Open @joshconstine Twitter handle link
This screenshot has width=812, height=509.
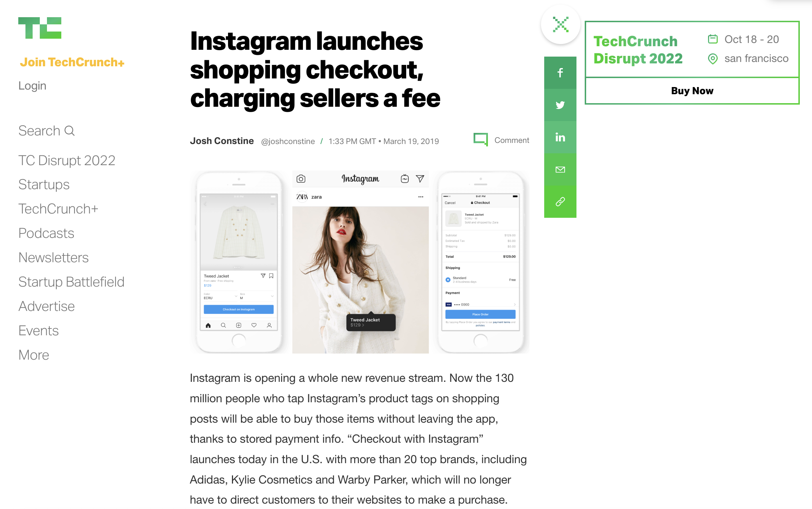tap(288, 141)
